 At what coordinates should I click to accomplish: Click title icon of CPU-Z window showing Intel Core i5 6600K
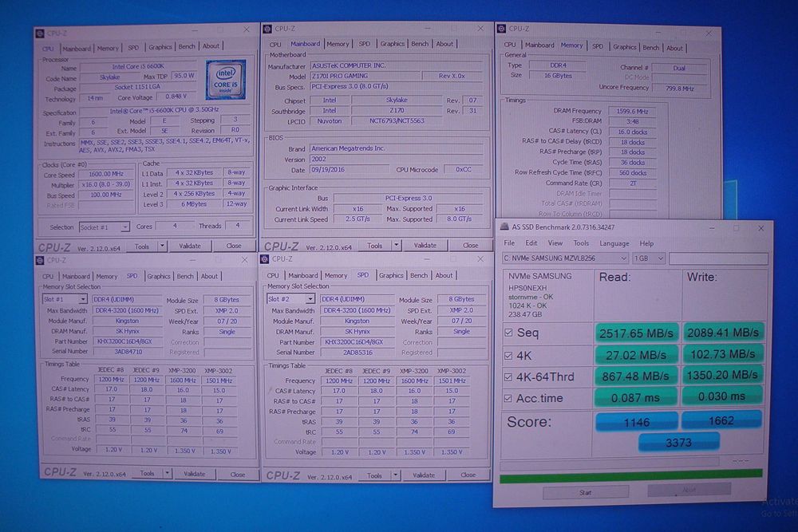click(40, 33)
